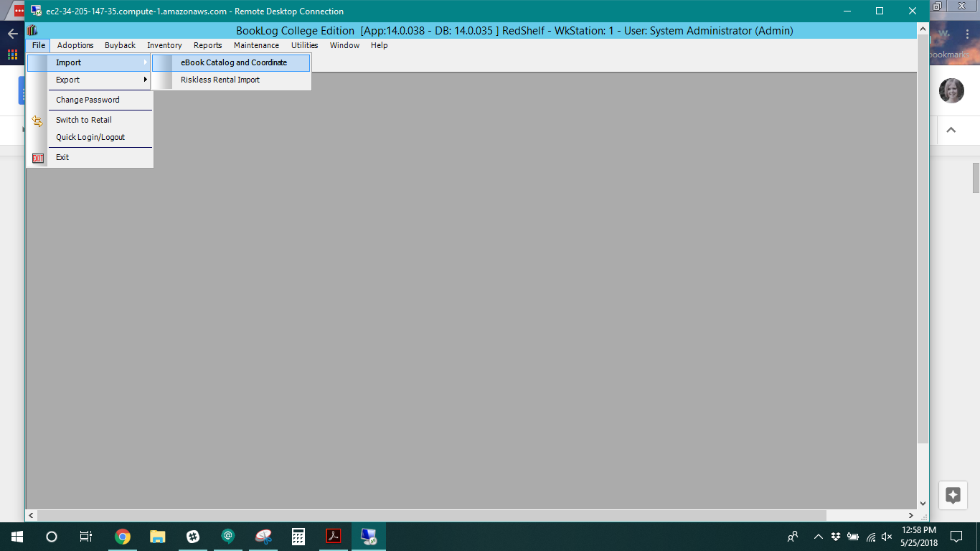
Task: Click the red Exit icon
Action: [x=38, y=158]
